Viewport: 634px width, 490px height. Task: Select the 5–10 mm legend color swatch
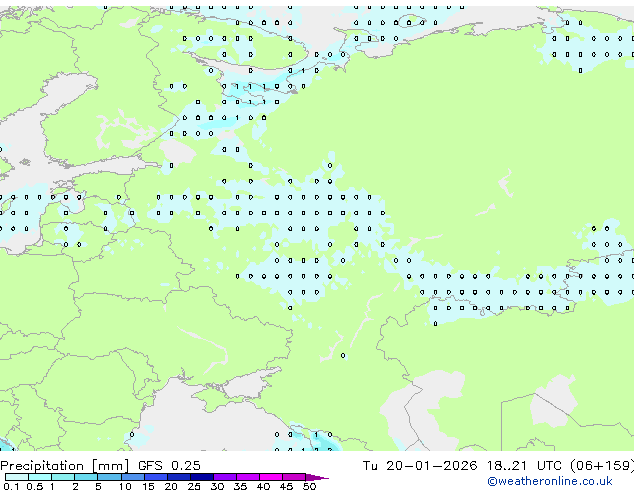pyautogui.click(x=110, y=477)
